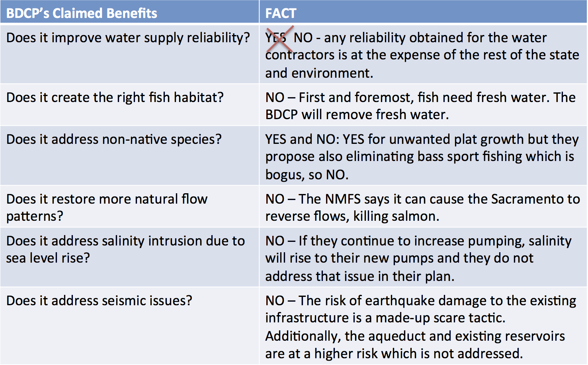Click the "FACT" column header
This screenshot has height=365, width=588.
click(x=281, y=13)
